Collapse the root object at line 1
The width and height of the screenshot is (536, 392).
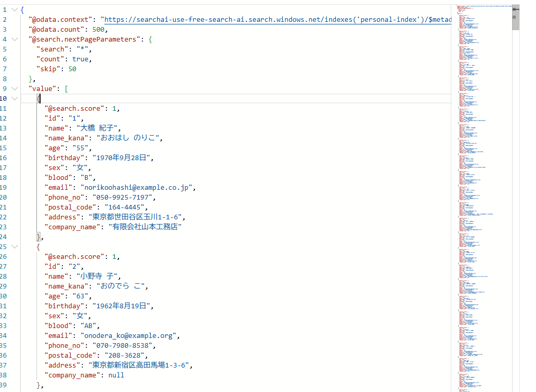14,10
